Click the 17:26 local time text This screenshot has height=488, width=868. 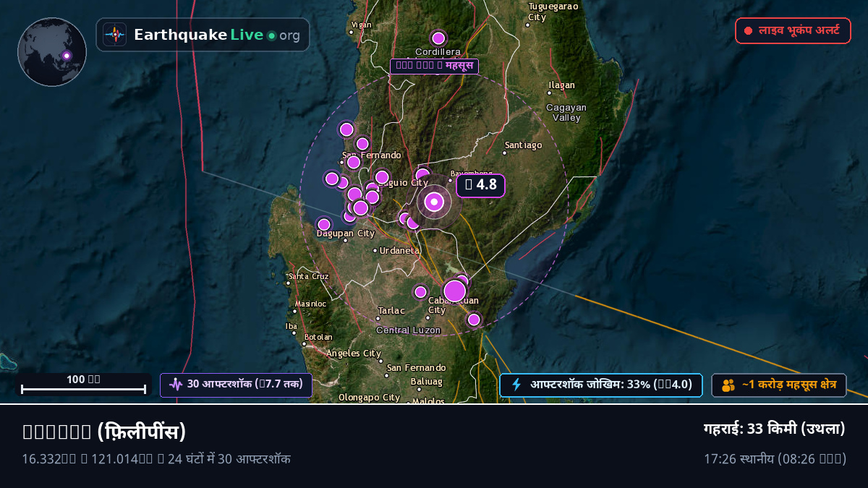775,459
